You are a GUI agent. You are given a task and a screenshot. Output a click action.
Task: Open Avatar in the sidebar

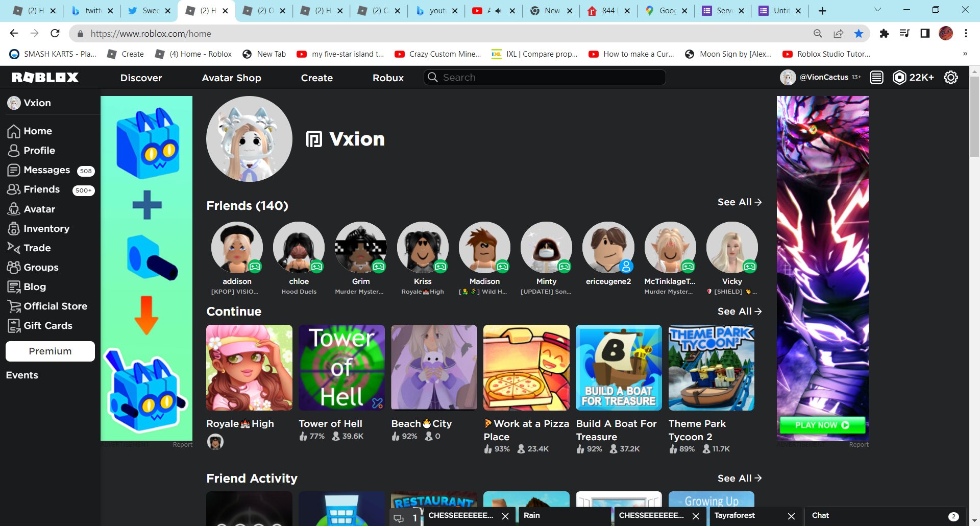click(x=31, y=209)
